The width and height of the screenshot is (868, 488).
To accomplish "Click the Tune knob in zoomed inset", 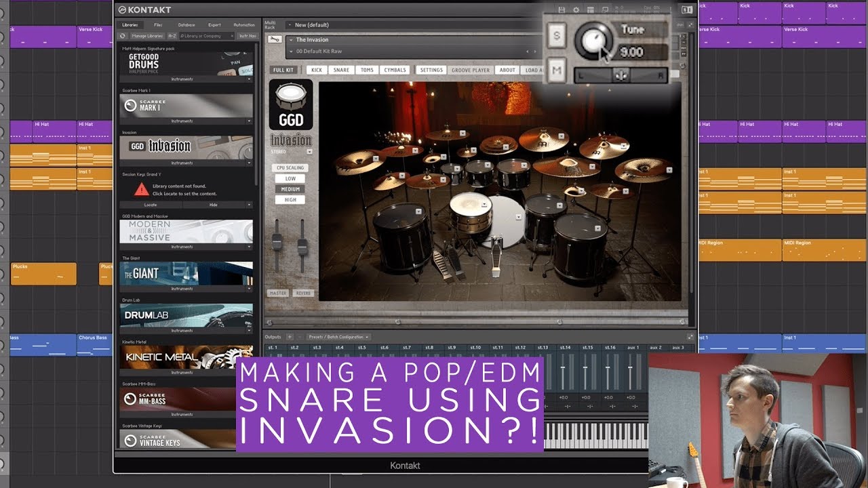I will [x=593, y=40].
